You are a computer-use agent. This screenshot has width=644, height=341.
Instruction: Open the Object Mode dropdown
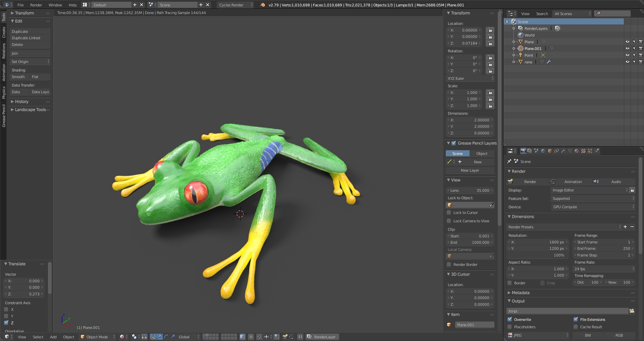pyautogui.click(x=98, y=337)
